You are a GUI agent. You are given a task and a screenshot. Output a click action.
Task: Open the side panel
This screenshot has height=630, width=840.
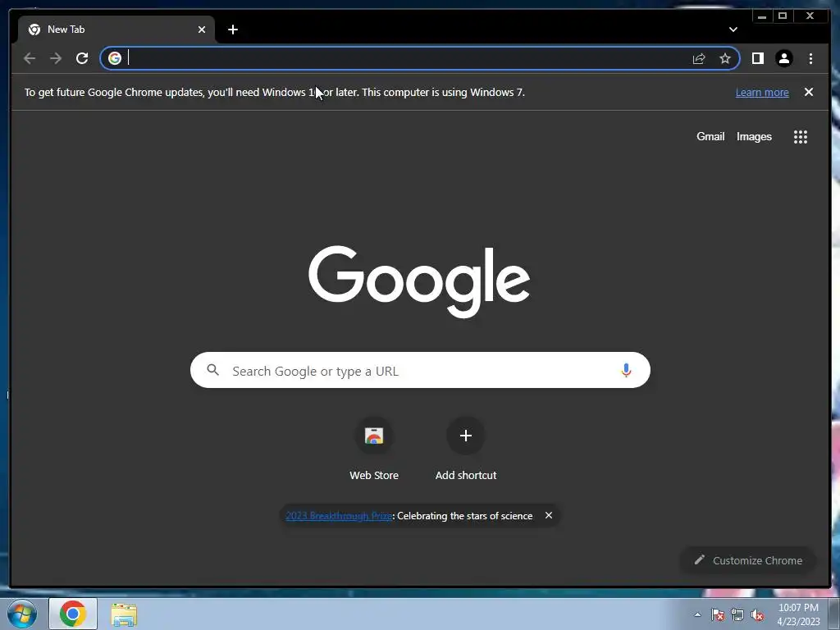(757, 58)
